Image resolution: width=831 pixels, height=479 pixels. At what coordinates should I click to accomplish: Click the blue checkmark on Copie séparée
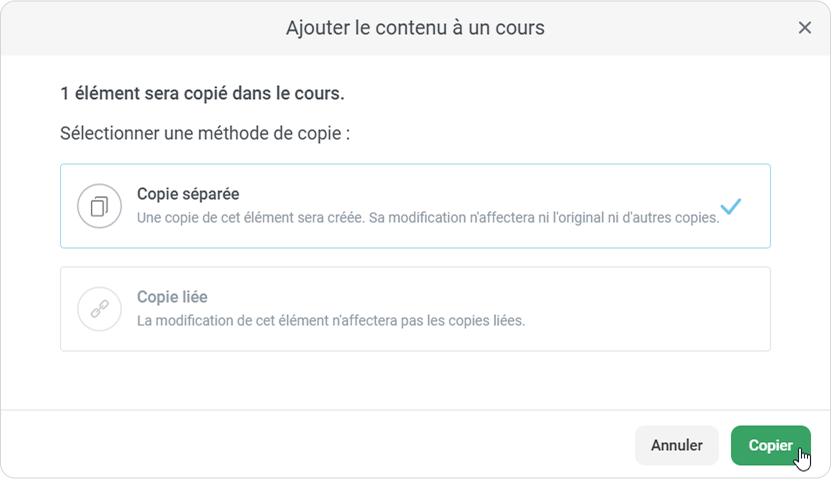pyautogui.click(x=731, y=206)
